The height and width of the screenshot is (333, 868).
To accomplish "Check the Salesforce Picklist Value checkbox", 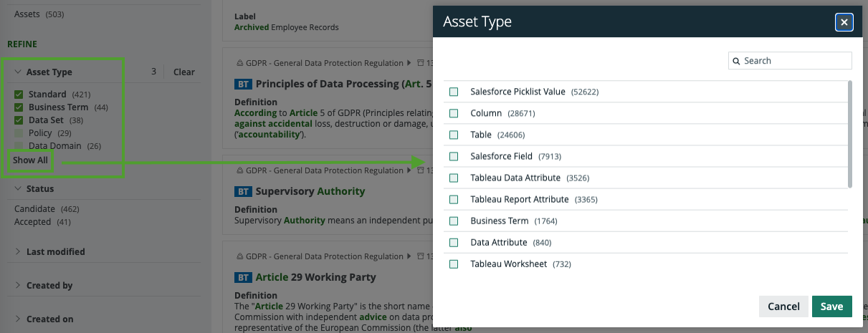I will click(454, 92).
